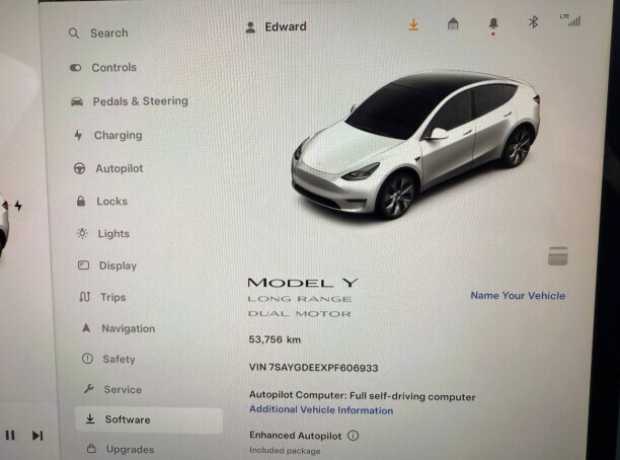
Task: Open the notifications bell icon
Action: click(x=493, y=26)
